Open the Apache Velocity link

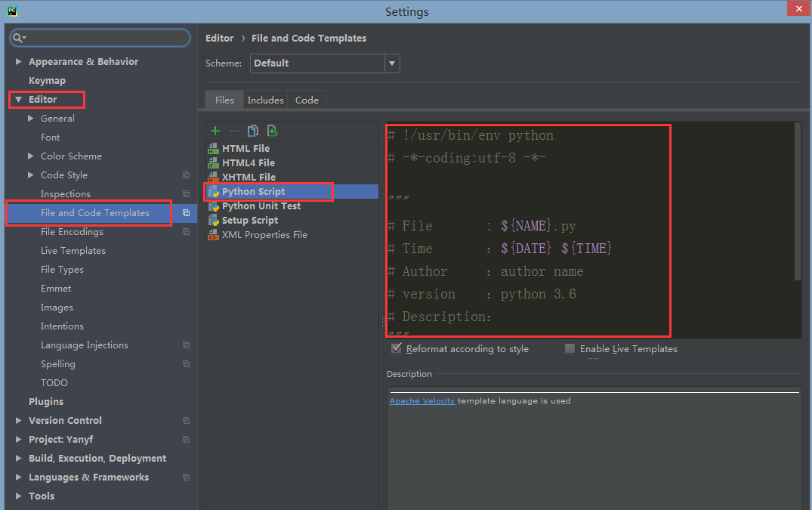[422, 400]
